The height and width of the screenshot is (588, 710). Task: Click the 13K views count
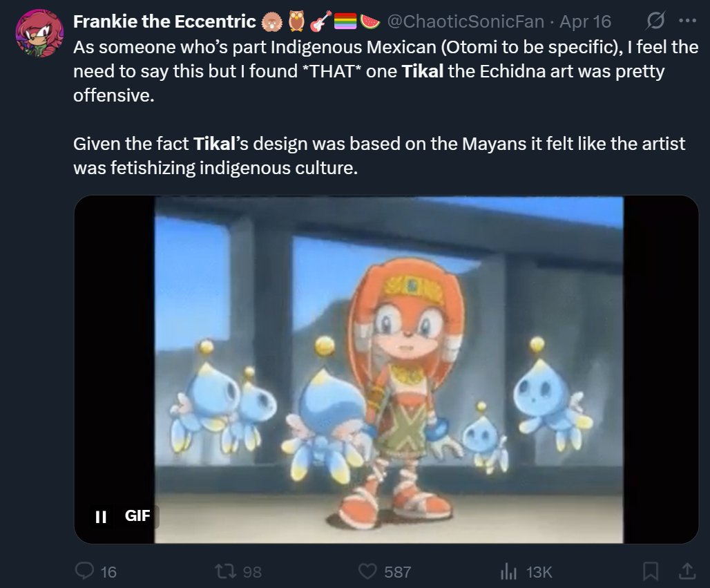pyautogui.click(x=539, y=571)
